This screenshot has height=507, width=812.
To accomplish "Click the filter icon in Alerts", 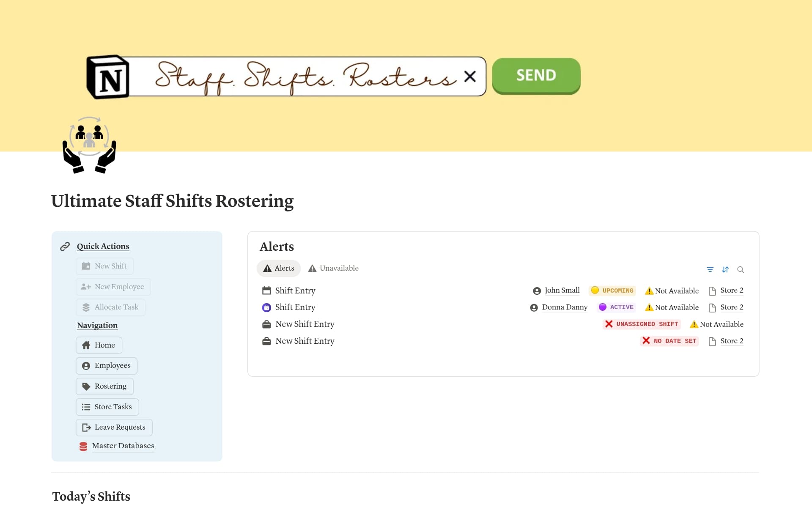I will (x=710, y=269).
